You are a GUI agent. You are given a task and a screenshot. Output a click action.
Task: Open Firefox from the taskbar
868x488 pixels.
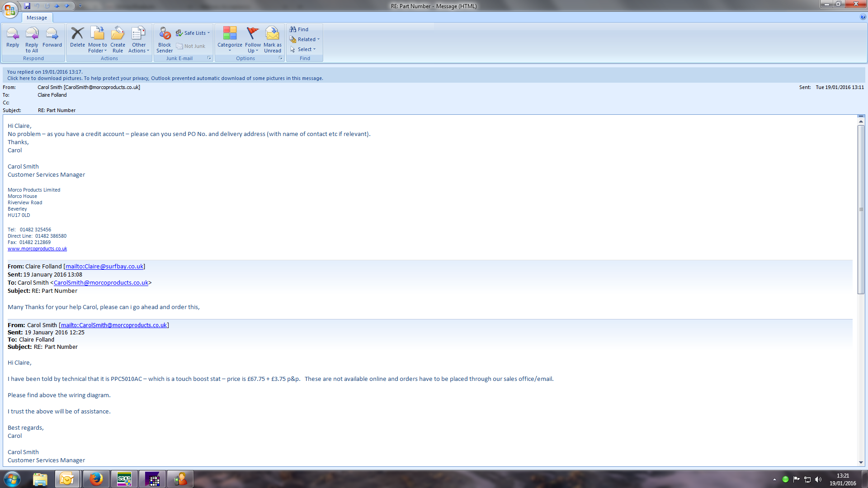[x=96, y=479]
